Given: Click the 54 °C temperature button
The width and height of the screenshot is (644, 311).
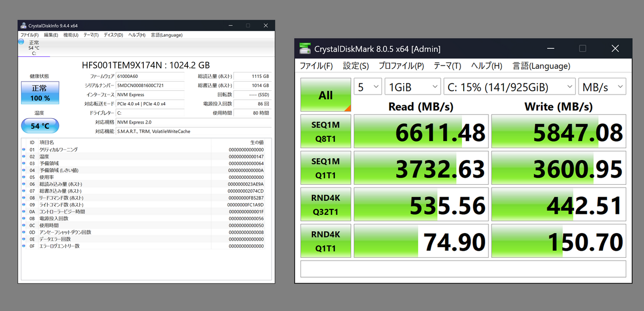Looking at the screenshot, I should pyautogui.click(x=40, y=126).
